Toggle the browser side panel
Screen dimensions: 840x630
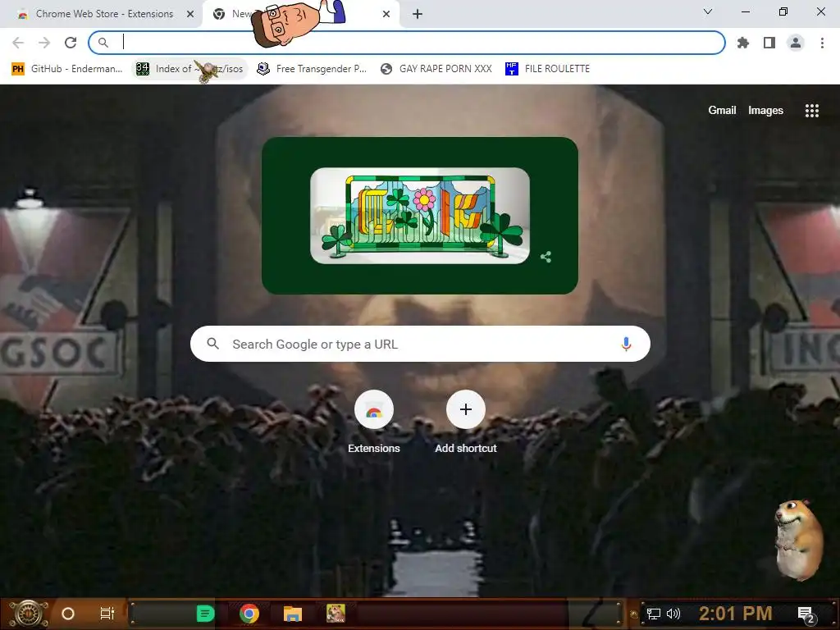769,43
